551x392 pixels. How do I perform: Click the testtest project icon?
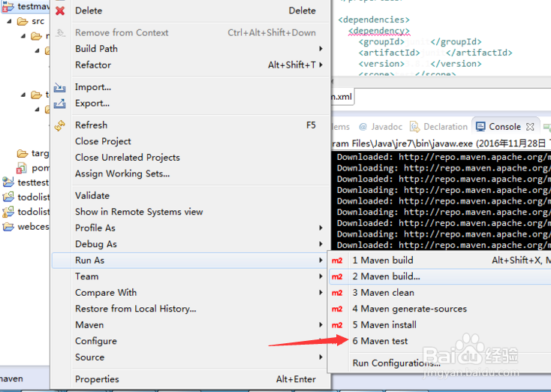pyautogui.click(x=8, y=182)
